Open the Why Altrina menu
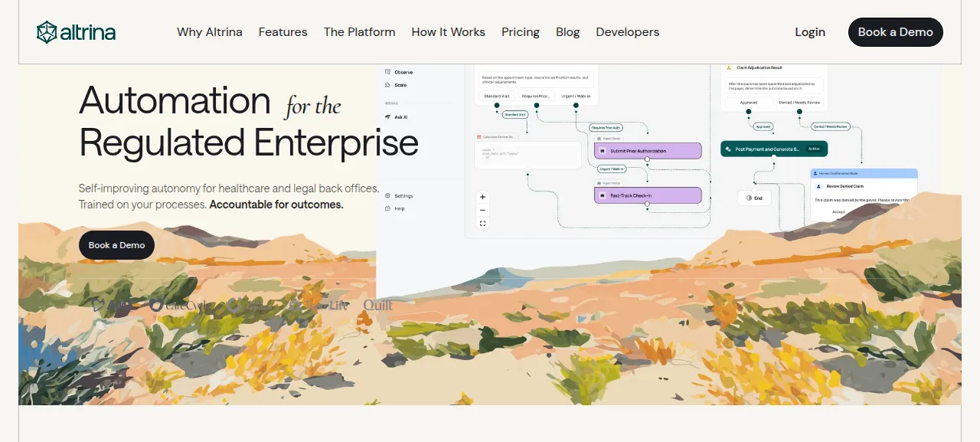This screenshot has width=980, height=442. tap(210, 32)
